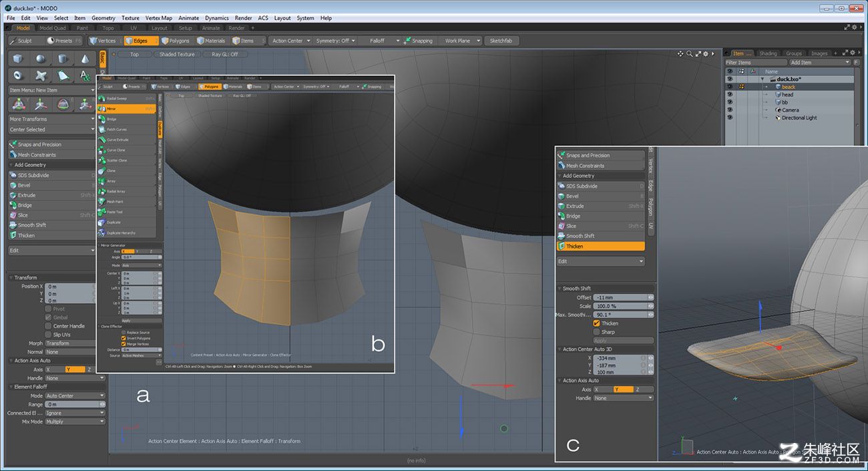Toggle visibility eye for head mesh

[729, 94]
